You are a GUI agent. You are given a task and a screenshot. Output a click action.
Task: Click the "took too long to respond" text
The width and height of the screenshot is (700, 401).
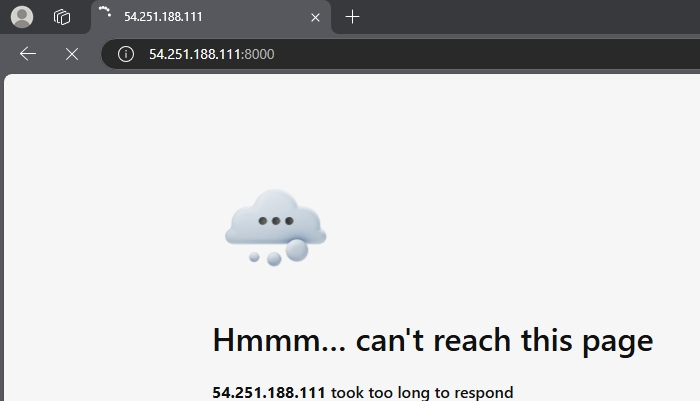tap(422, 393)
